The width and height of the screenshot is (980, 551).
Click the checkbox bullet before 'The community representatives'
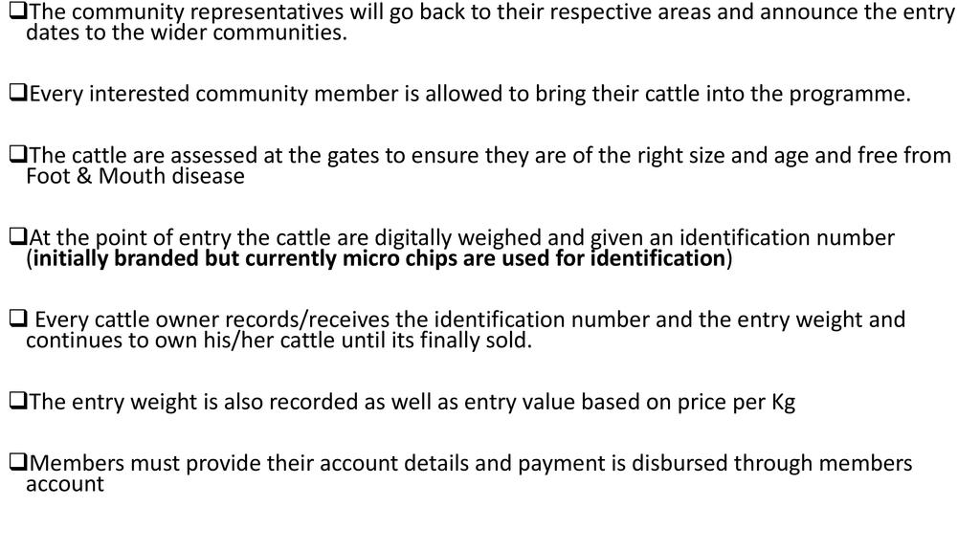click(18, 12)
